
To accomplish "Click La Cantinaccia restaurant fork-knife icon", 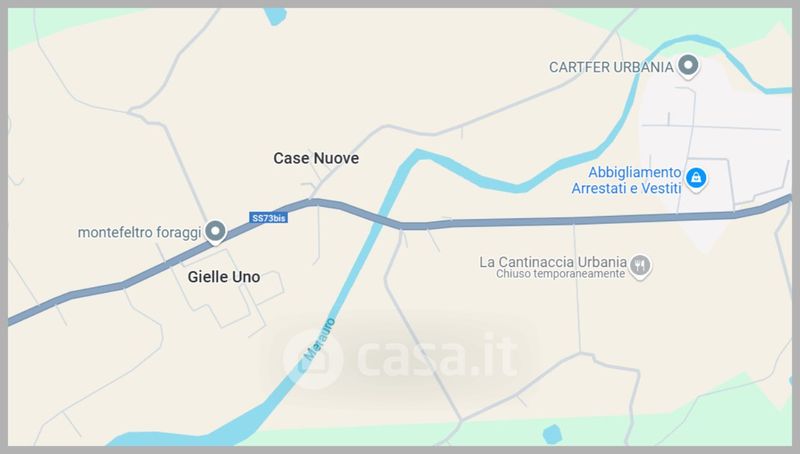I will pos(640,266).
